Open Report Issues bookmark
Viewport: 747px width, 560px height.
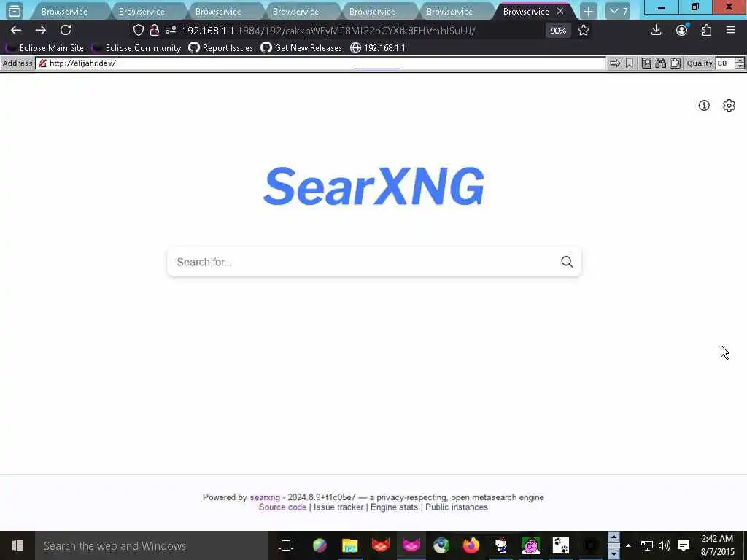tap(220, 48)
